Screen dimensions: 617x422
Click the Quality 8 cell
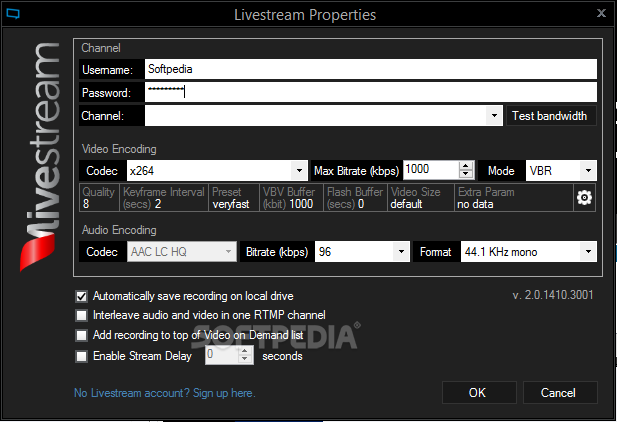pos(100,198)
